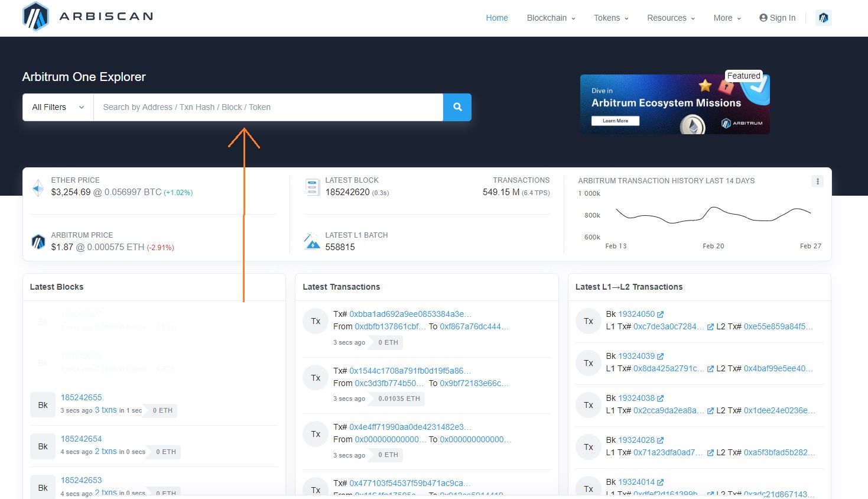Open the Tokens dropdown menu
This screenshot has height=499, width=868.
pos(611,18)
